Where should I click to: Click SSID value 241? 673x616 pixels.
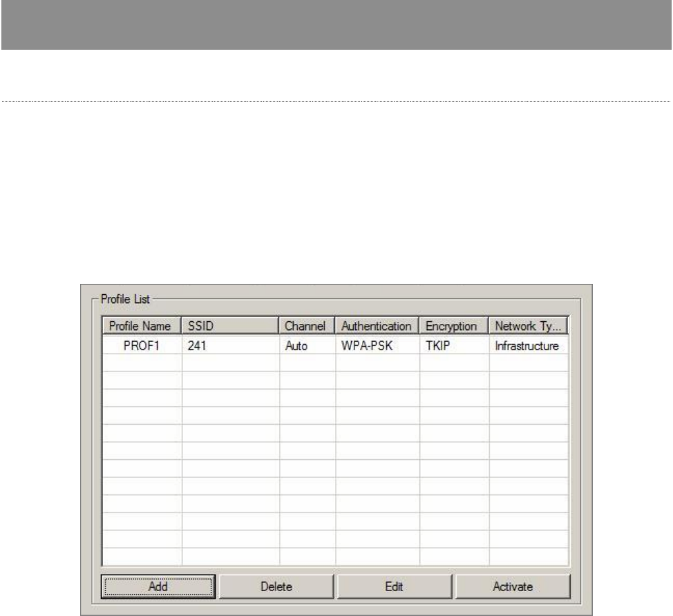tap(197, 346)
